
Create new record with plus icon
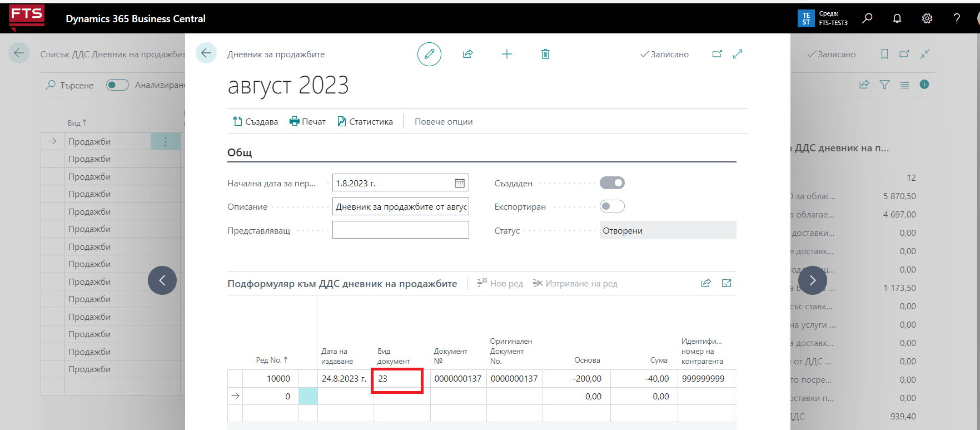(x=506, y=54)
